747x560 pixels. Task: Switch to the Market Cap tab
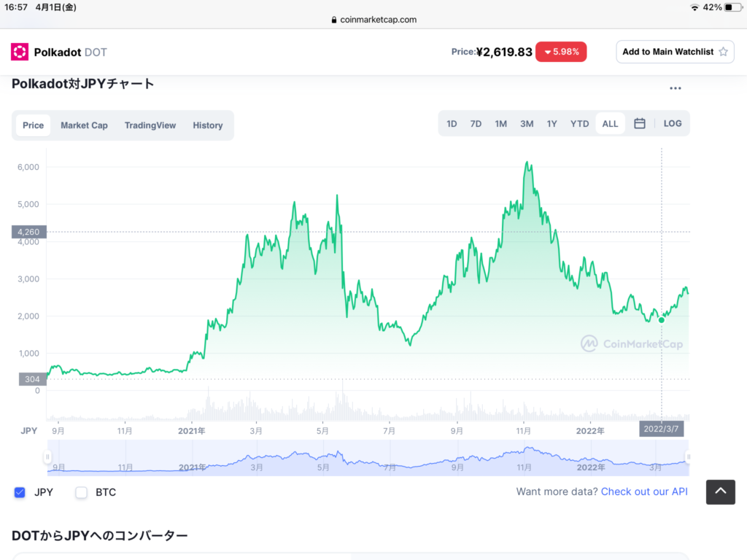[85, 125]
